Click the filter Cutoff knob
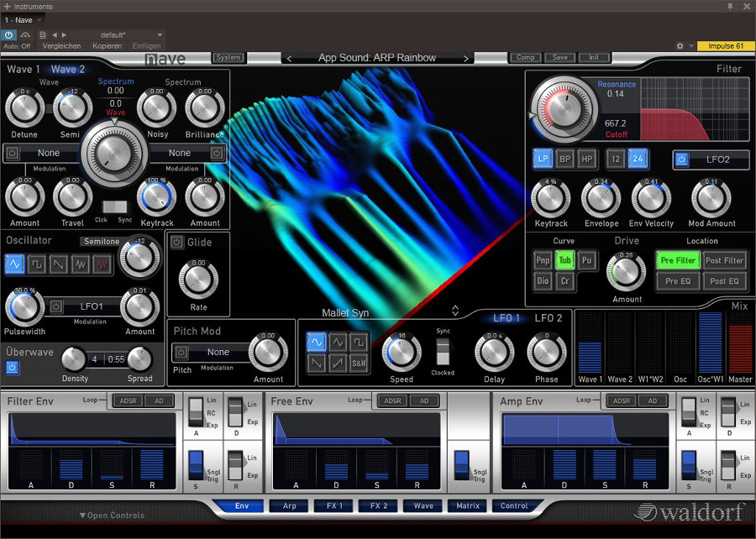756x539 pixels. (x=564, y=109)
